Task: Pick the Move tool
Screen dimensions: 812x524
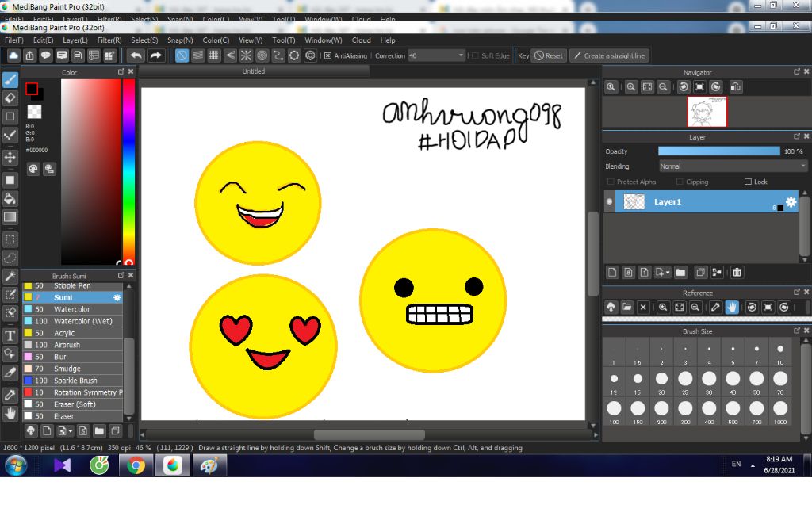Action: (x=10, y=157)
